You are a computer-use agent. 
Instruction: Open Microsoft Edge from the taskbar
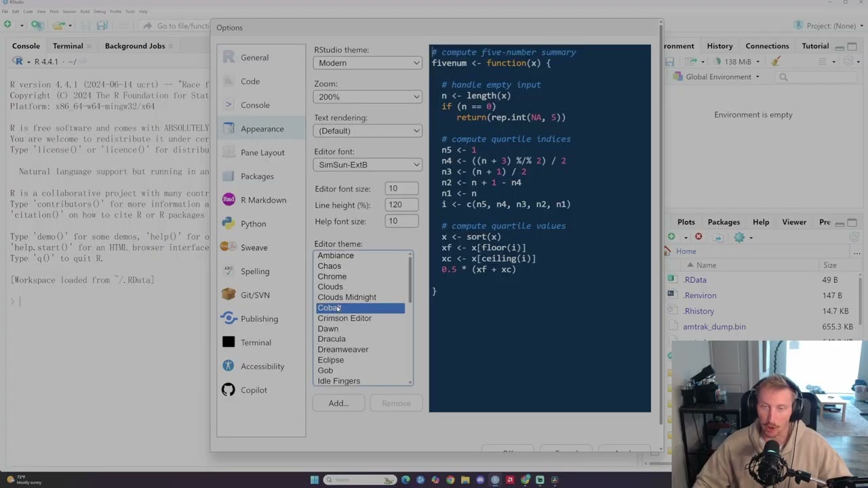click(x=406, y=480)
